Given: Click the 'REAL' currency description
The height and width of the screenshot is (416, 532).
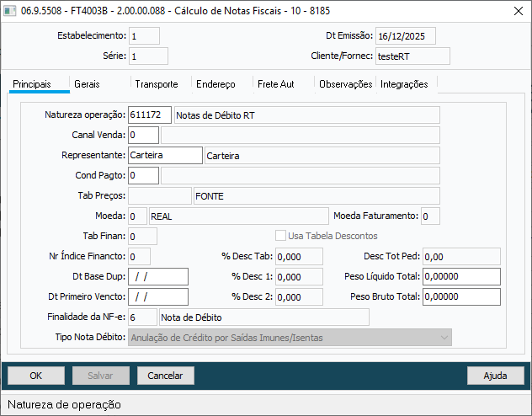Looking at the screenshot, I should [x=239, y=216].
